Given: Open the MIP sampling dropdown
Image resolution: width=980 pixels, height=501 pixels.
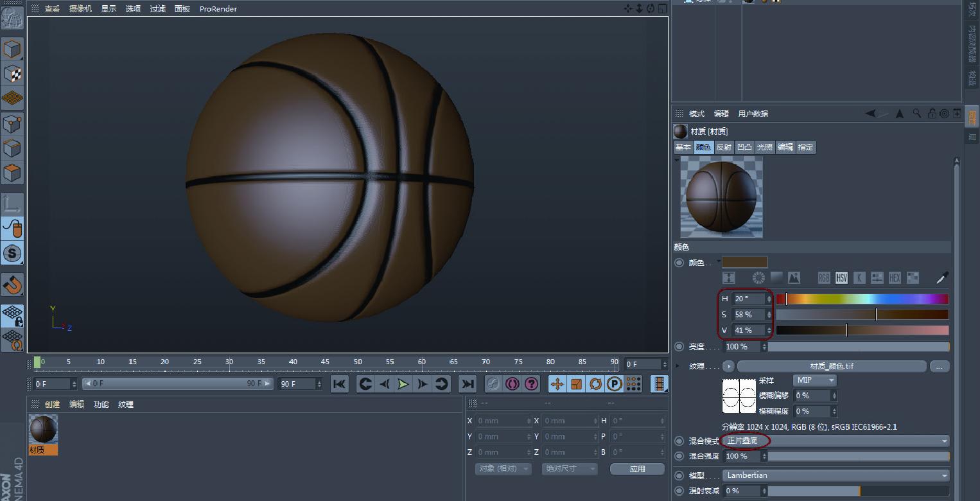Looking at the screenshot, I should tap(814, 380).
